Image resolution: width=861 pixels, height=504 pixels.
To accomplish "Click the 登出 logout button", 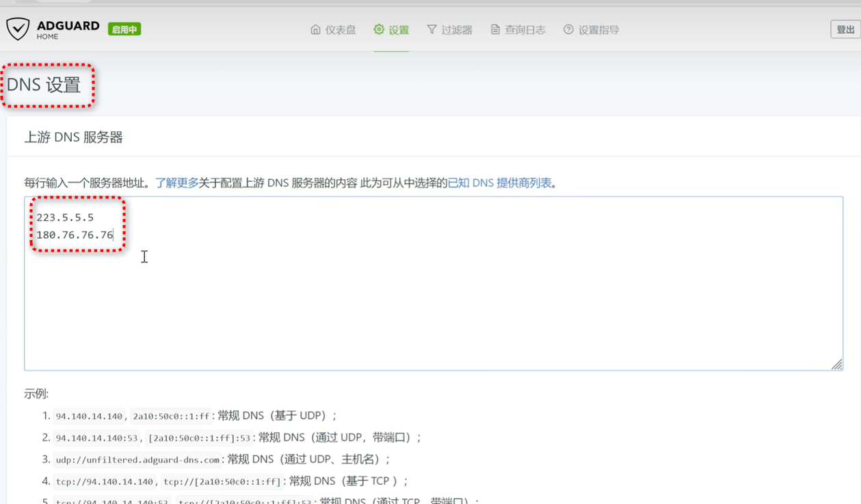I will click(845, 29).
